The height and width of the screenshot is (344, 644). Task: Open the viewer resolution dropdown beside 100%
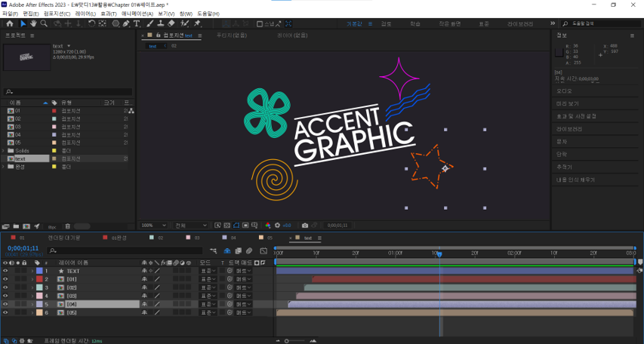click(x=190, y=226)
